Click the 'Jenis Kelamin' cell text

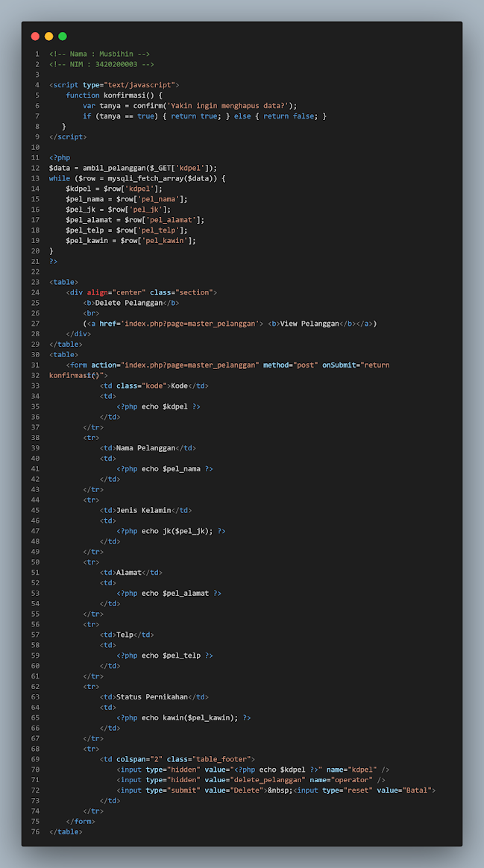point(143,510)
